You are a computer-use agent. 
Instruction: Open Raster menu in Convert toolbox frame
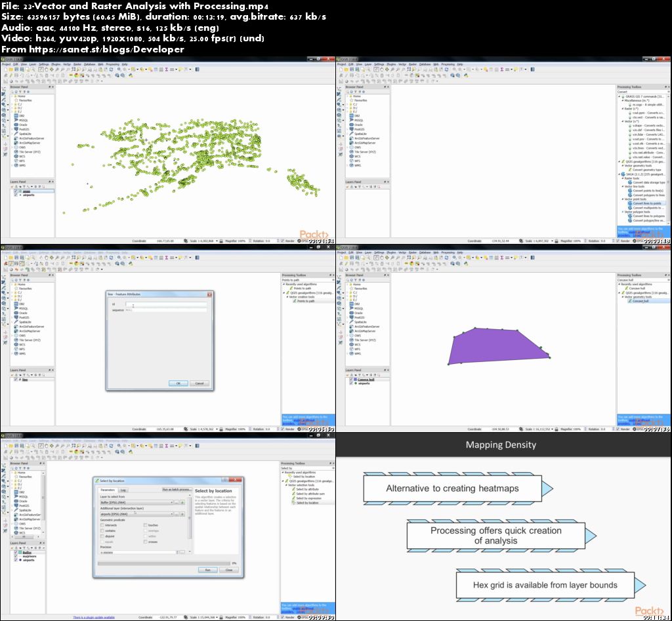[x=413, y=64]
